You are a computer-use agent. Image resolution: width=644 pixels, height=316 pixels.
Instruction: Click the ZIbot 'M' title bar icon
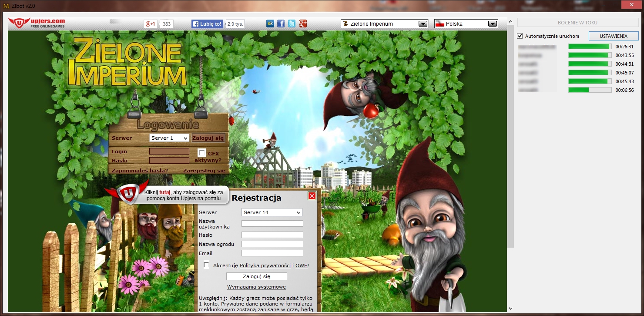[6, 6]
